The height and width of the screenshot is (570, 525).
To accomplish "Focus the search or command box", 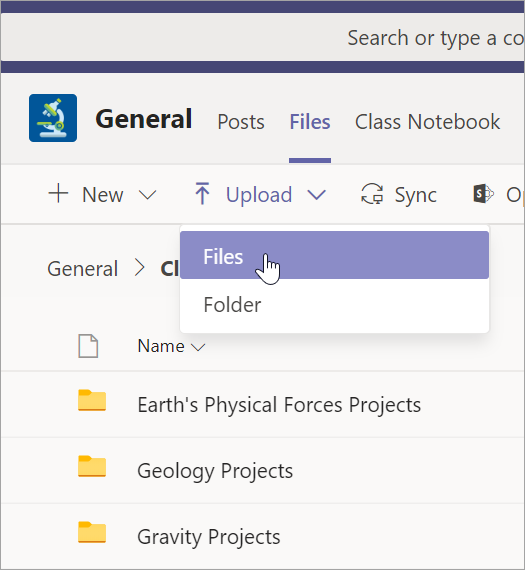I will pos(436,38).
